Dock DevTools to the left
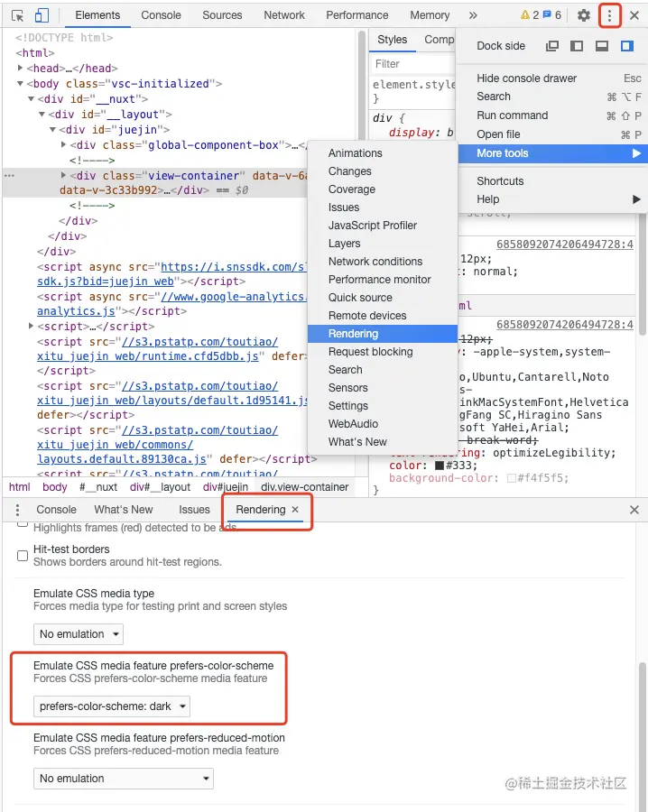Viewport: 648px width, 812px height. tap(577, 46)
